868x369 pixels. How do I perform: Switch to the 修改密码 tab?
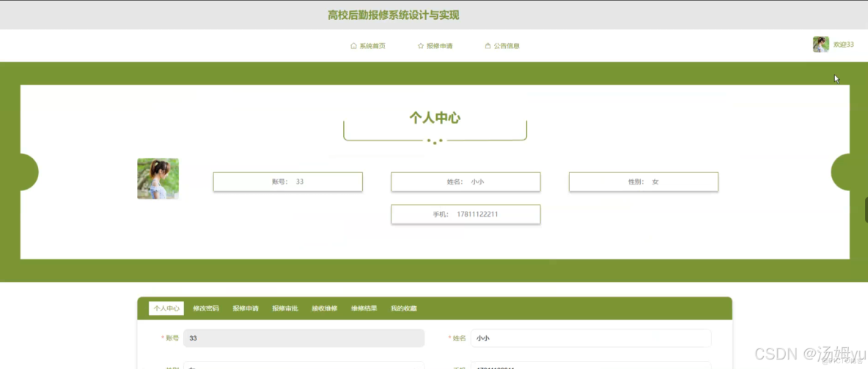(x=206, y=308)
